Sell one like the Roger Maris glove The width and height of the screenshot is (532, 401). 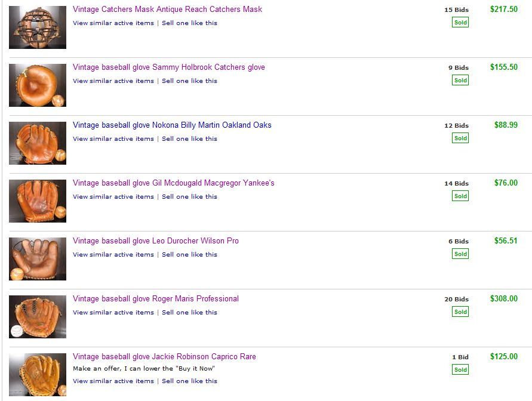189,313
